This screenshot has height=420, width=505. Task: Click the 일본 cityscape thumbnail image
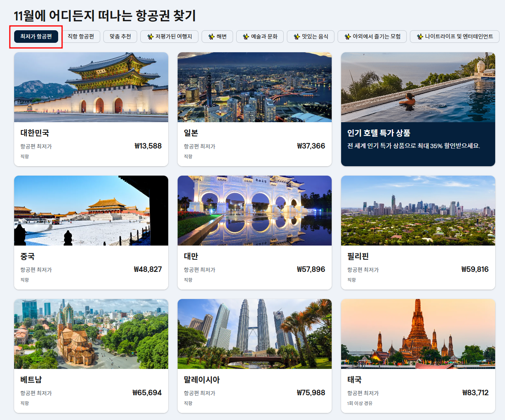(x=255, y=87)
